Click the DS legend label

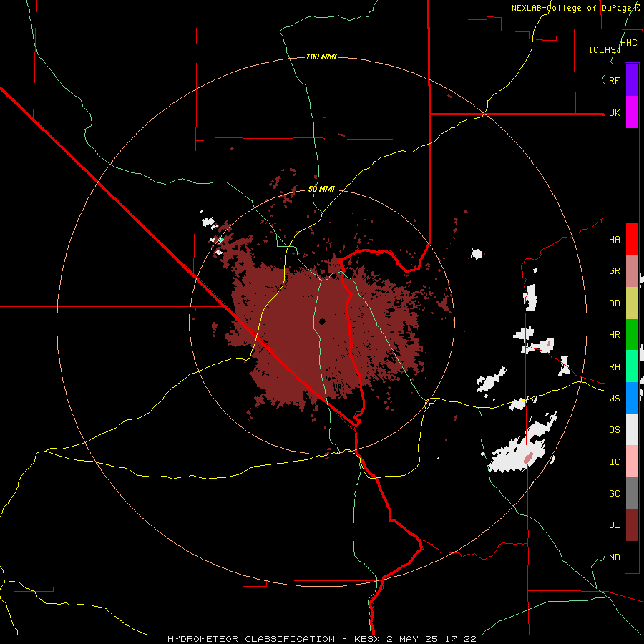coord(614,430)
